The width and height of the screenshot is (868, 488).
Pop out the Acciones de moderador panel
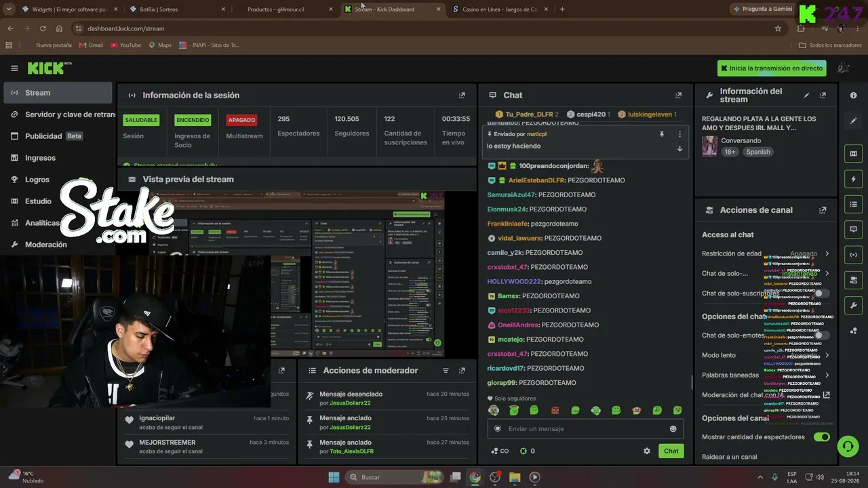click(462, 371)
